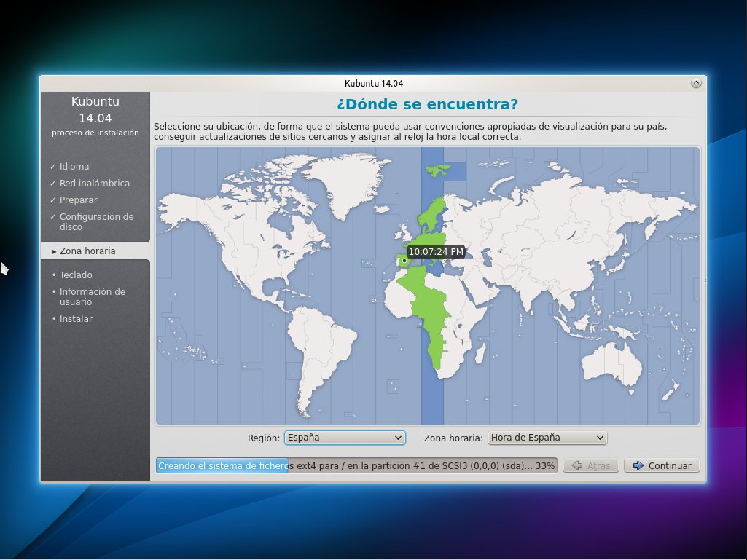Select the Preparar step in sidebar
Image resolution: width=747 pixels, height=560 pixels.
[x=78, y=200]
